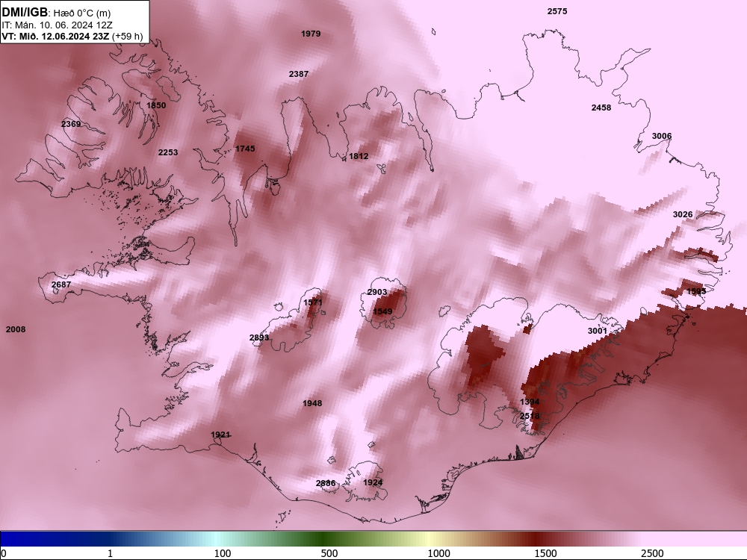
Task: Click the 0 tick on the color scale
Action: [x=4, y=553]
